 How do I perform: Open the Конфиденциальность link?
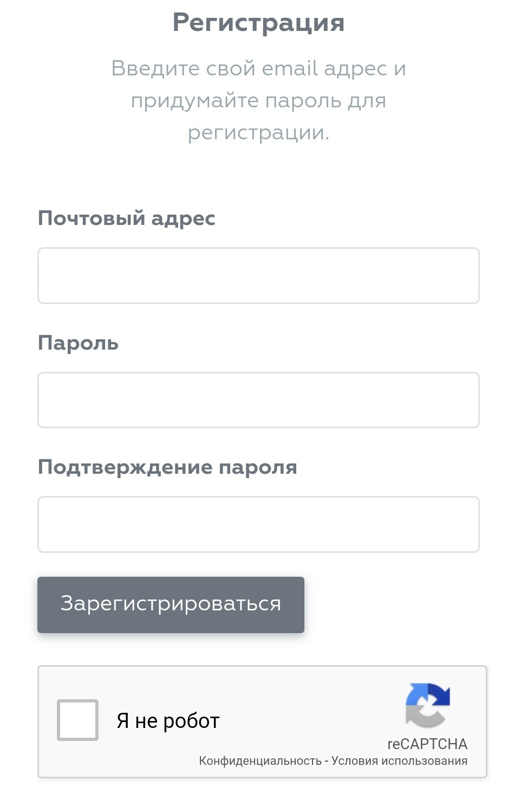click(x=260, y=761)
